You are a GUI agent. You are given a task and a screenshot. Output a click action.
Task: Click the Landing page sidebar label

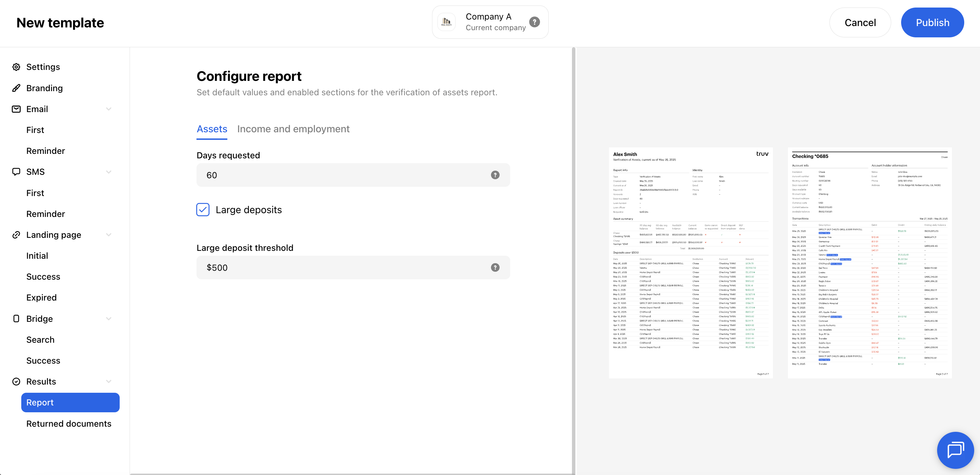coord(53,235)
